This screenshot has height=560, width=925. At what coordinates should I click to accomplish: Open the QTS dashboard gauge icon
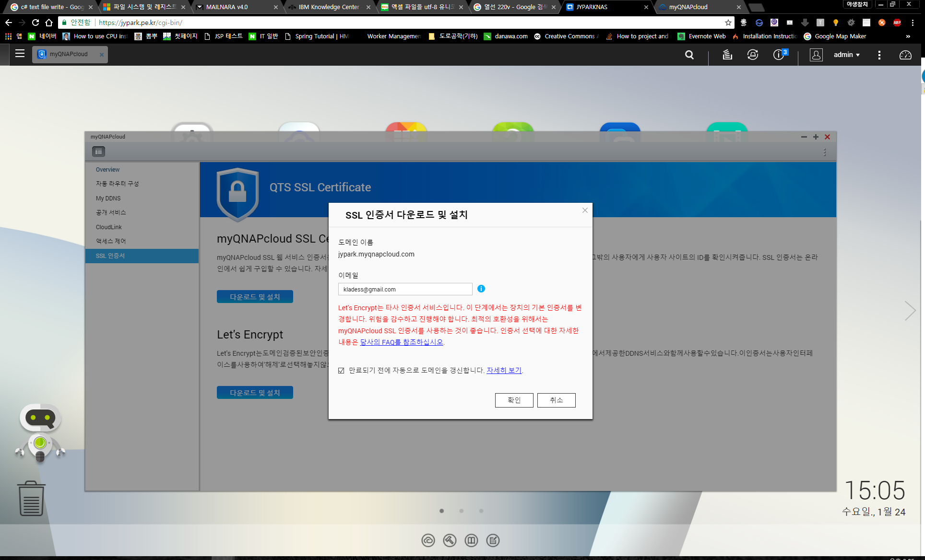(x=905, y=55)
